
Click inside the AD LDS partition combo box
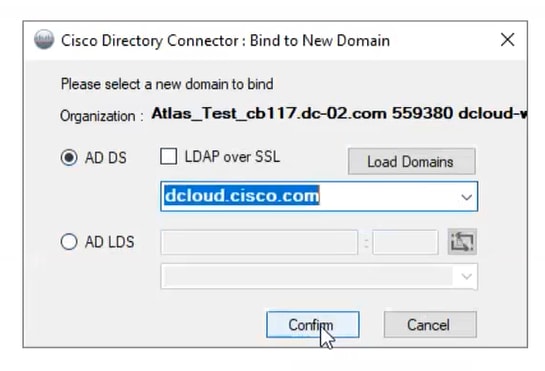tap(319, 276)
